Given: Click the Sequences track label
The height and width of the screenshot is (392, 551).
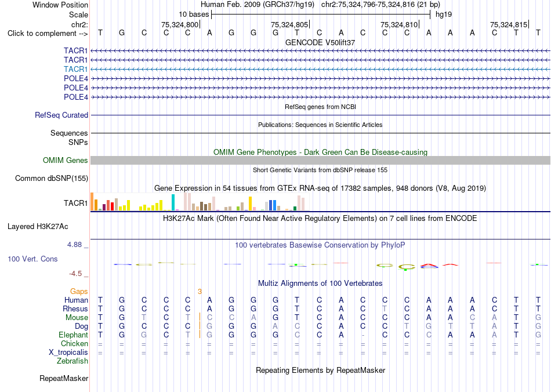Looking at the screenshot, I should pos(69,133).
